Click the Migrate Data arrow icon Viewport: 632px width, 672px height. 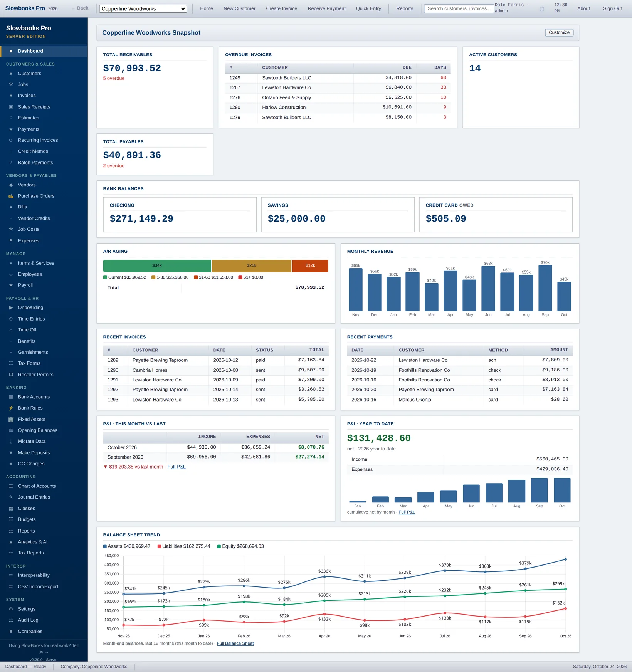pos(11,441)
